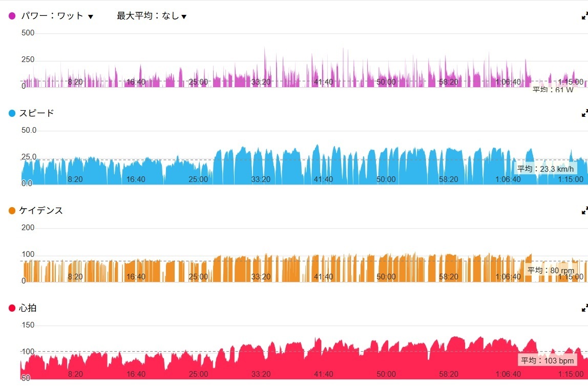Image resolution: width=588 pixels, height=387 pixels.
Task: Expand the 心拍 chart to full screen
Action: [x=584, y=308]
